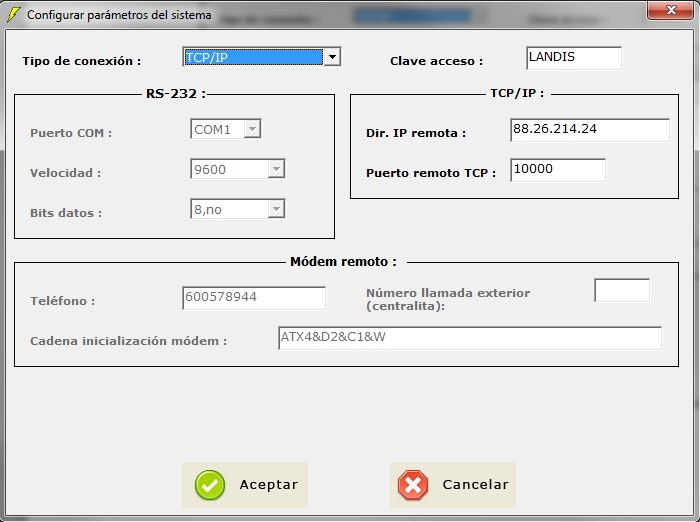Click the dialog title bar text
The width and height of the screenshot is (700, 522).
click(x=119, y=15)
